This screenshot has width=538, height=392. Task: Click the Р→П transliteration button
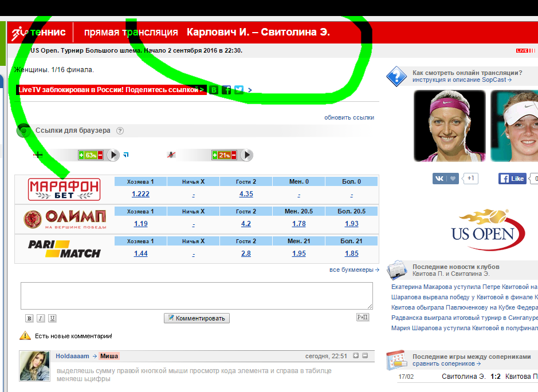tap(363, 317)
